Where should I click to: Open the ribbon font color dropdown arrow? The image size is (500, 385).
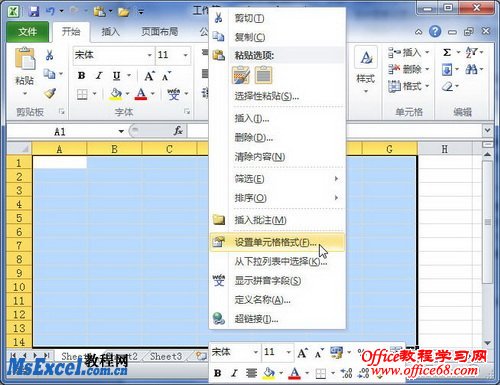[x=153, y=94]
